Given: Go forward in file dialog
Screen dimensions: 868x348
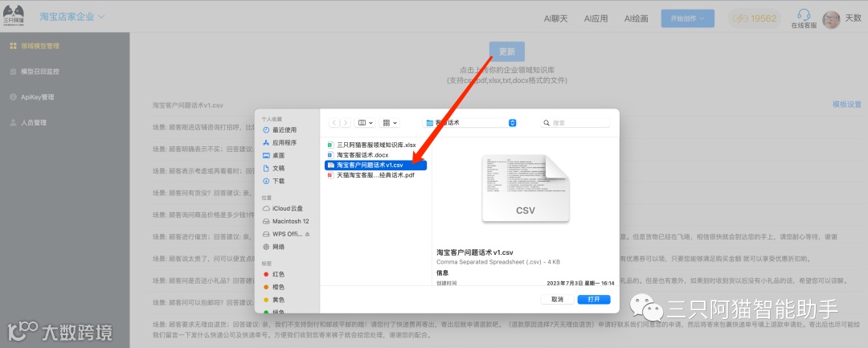Looking at the screenshot, I should click(x=346, y=123).
